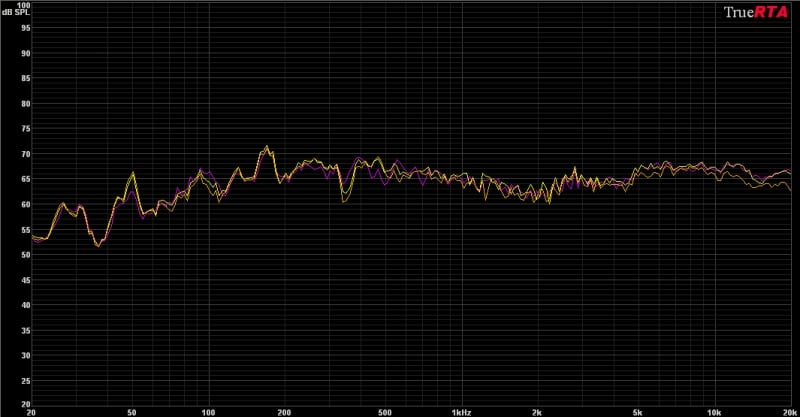The image size is (800, 417).
Task: Click the 100 Hz frequency axis label
Action: coord(208,411)
